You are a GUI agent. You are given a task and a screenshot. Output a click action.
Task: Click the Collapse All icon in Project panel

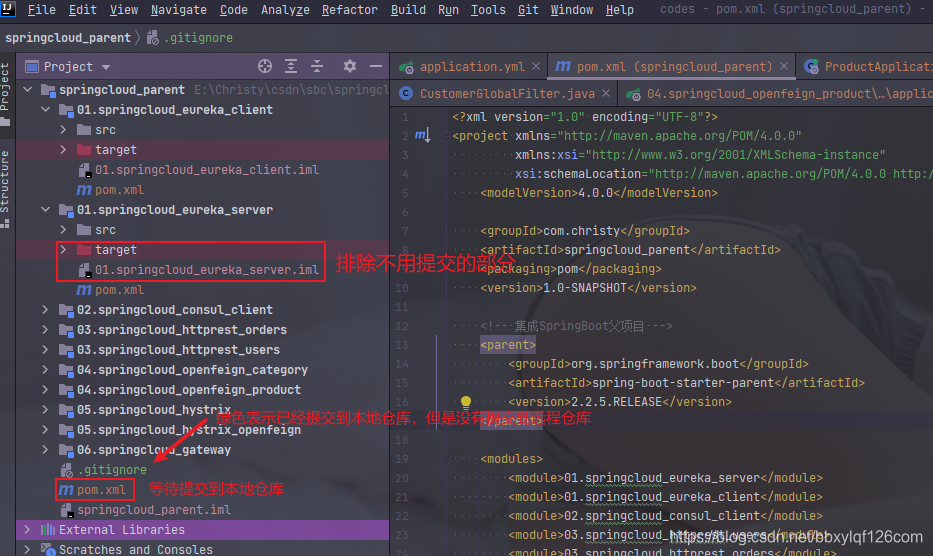(317, 66)
